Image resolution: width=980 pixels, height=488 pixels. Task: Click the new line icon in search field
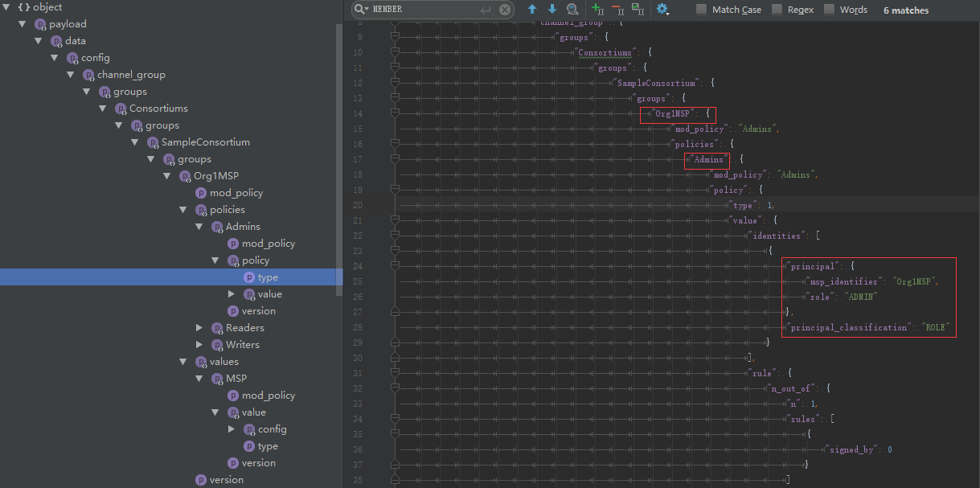[486, 10]
